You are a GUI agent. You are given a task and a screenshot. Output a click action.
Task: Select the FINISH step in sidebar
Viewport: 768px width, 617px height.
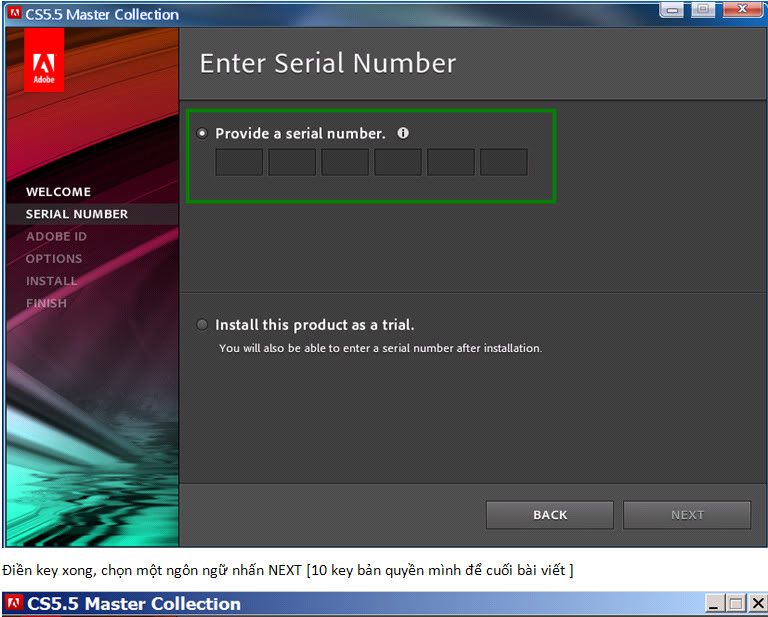(46, 303)
